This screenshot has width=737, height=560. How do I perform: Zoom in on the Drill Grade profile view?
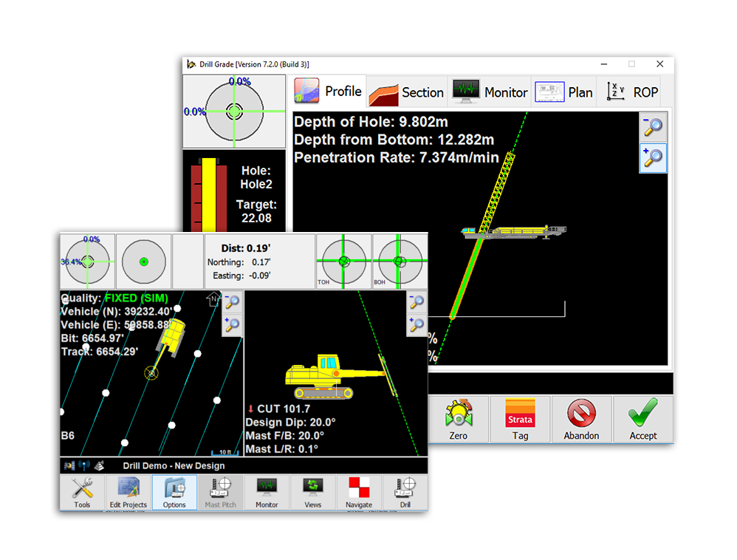coord(653,158)
